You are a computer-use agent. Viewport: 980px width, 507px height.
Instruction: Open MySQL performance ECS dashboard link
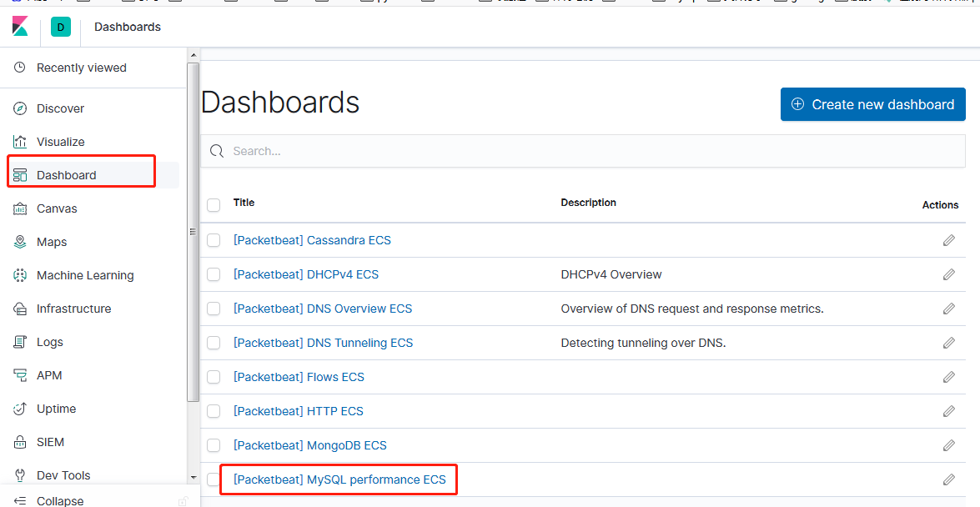tap(339, 479)
